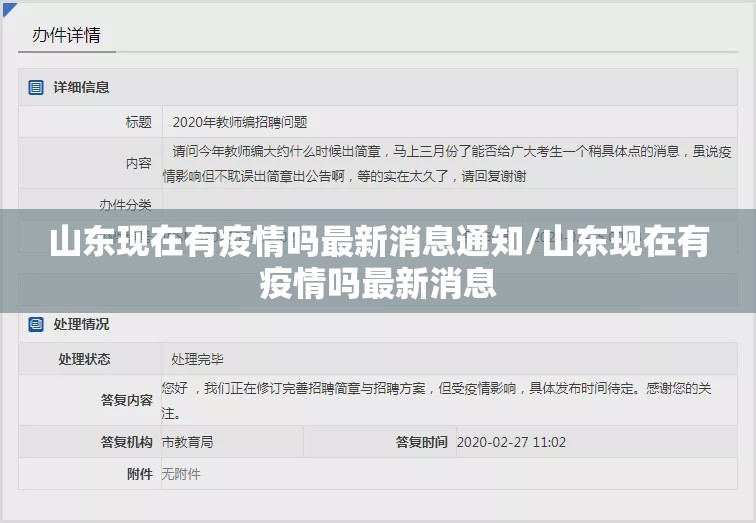Click the reply time 2020-02-27 11:02

point(511,442)
